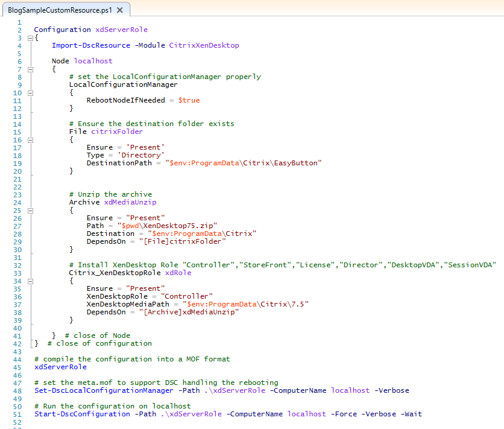Collapse the File citrixFolder block at line 16
Image resolution: width=504 pixels, height=429 pixels.
(x=31, y=140)
